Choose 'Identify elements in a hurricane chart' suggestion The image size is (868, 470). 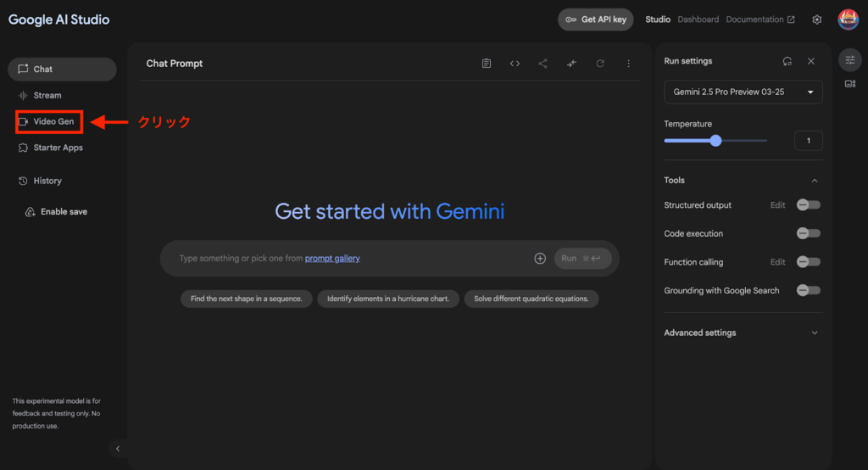[388, 299]
